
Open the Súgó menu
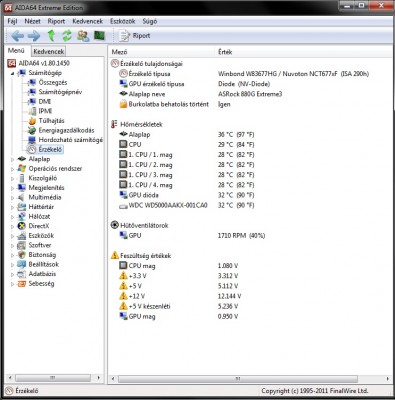(x=150, y=21)
